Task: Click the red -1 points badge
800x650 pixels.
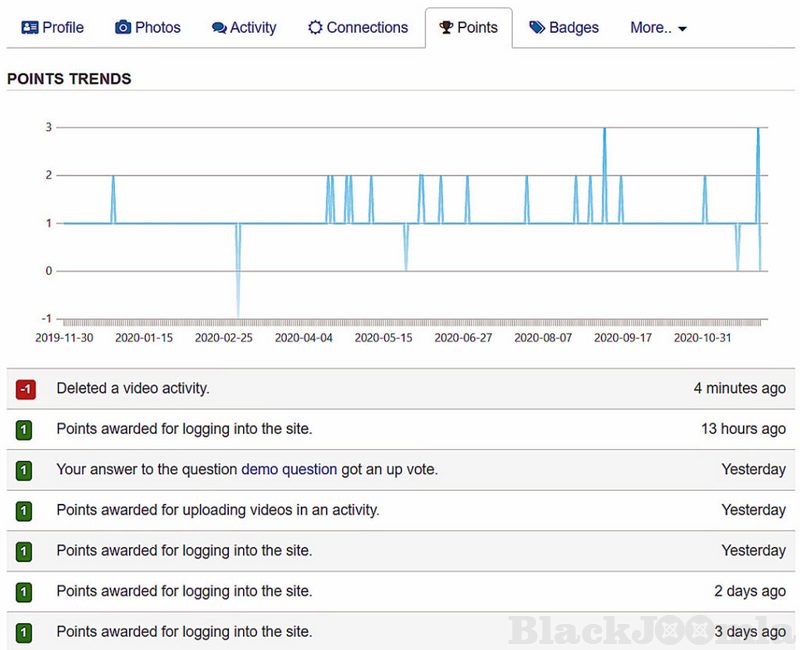Action: [26, 389]
